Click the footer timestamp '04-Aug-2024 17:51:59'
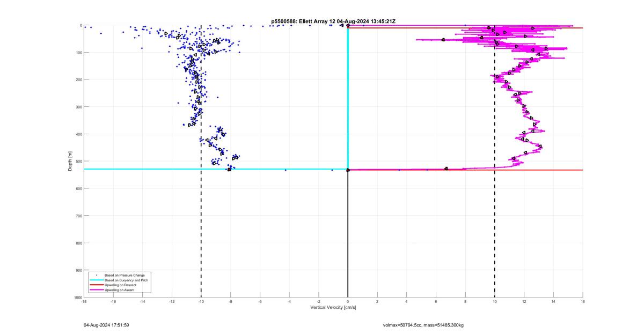 coord(106,325)
